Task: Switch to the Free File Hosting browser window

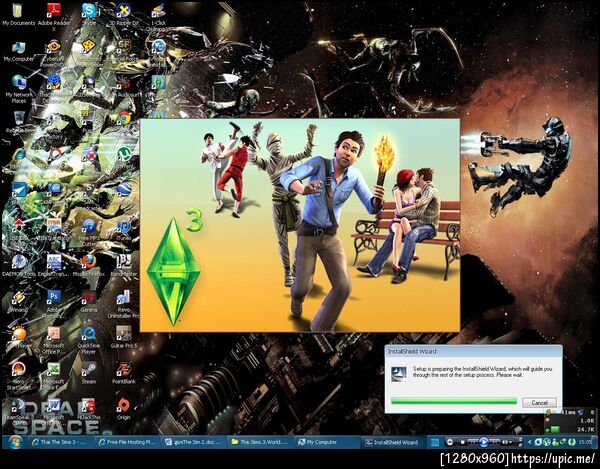Action: [127, 442]
